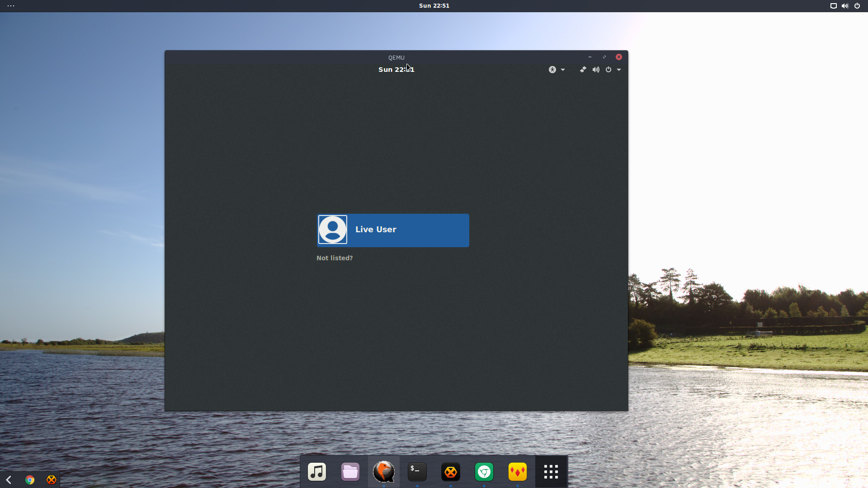The height and width of the screenshot is (488, 868).
Task: Click the Live User avatar picture
Action: click(333, 230)
